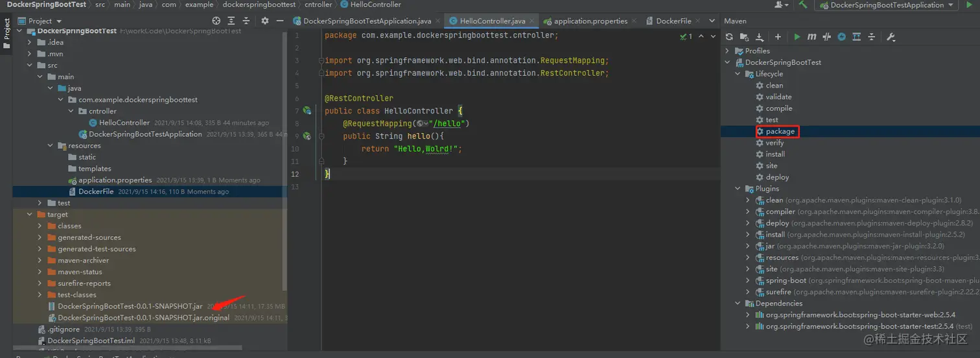
Task: Open the Project view dropdown
Action: click(x=40, y=21)
